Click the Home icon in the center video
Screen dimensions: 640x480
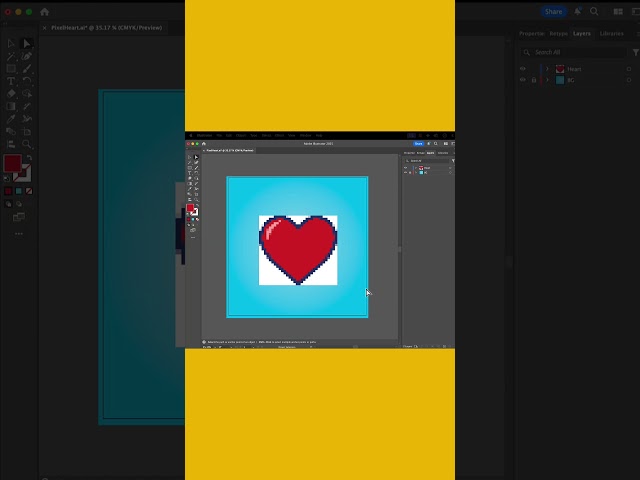click(204, 144)
